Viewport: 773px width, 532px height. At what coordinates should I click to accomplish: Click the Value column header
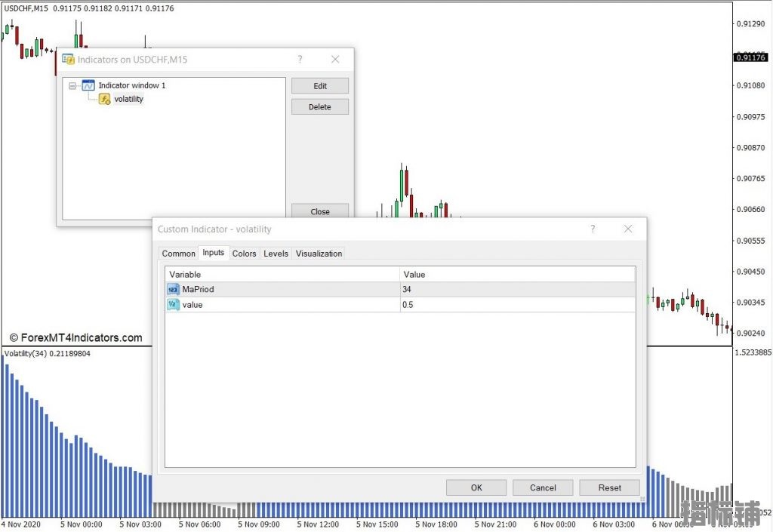point(518,275)
